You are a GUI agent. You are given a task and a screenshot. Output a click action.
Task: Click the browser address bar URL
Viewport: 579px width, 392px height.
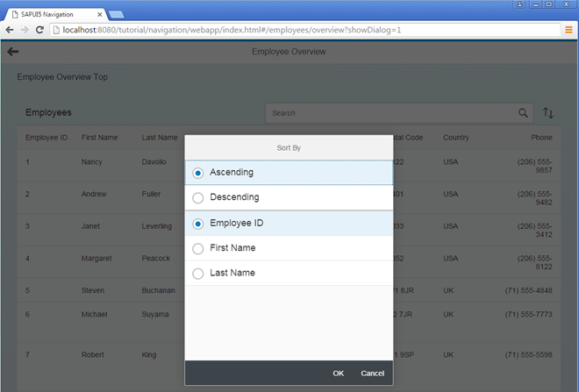point(263,30)
